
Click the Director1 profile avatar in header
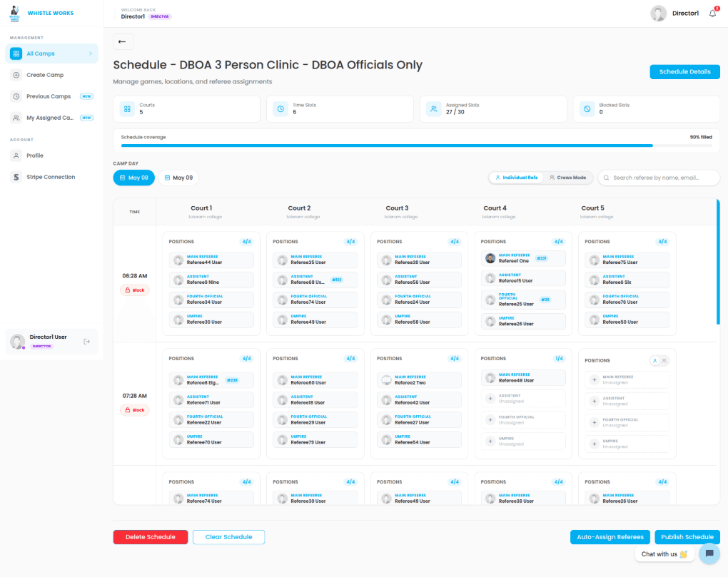658,14
